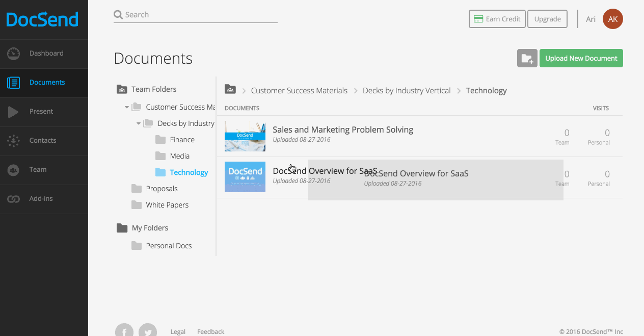The width and height of the screenshot is (644, 336).
Task: Click Technology in the breadcrumb
Action: pyautogui.click(x=486, y=90)
